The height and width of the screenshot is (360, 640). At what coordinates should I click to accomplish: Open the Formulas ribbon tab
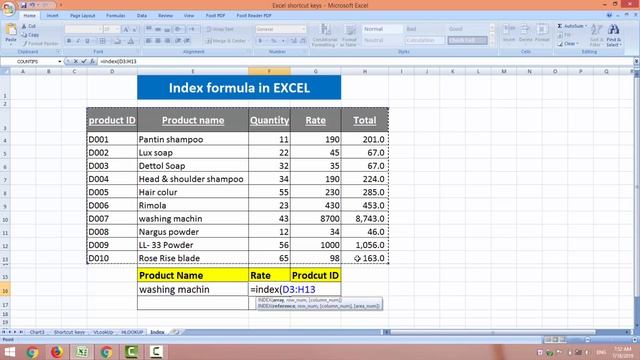click(116, 16)
